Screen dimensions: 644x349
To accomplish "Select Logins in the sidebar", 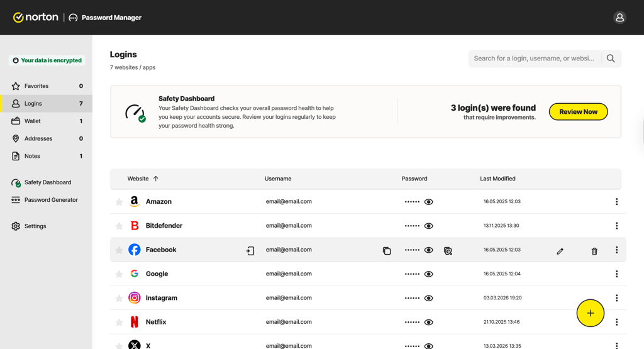I will point(47,104).
